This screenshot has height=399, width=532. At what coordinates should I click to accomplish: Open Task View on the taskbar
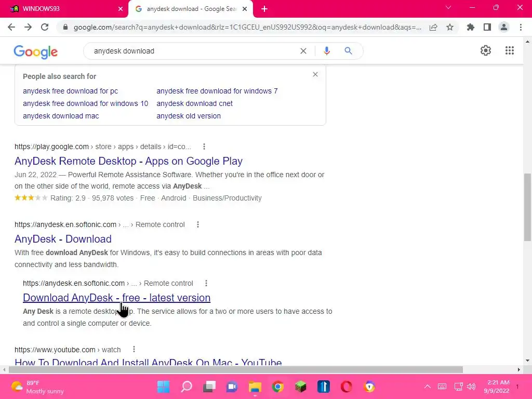pyautogui.click(x=209, y=387)
